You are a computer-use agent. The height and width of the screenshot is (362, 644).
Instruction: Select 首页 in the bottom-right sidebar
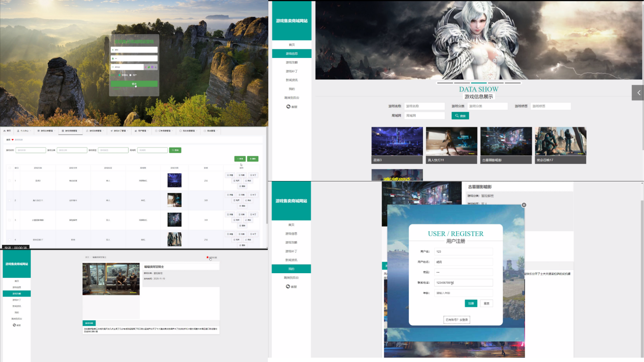pos(291,225)
